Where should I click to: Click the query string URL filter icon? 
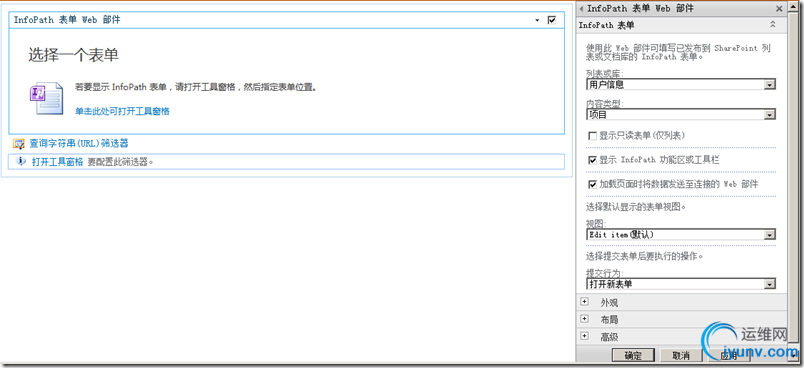tap(19, 144)
